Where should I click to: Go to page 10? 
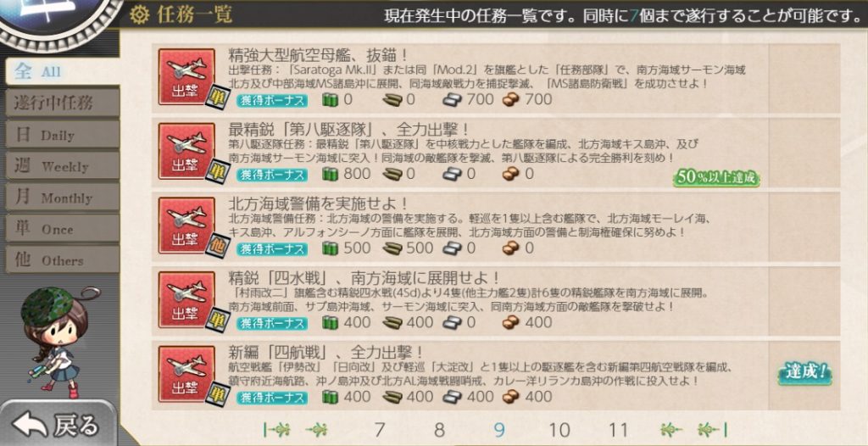point(559,429)
